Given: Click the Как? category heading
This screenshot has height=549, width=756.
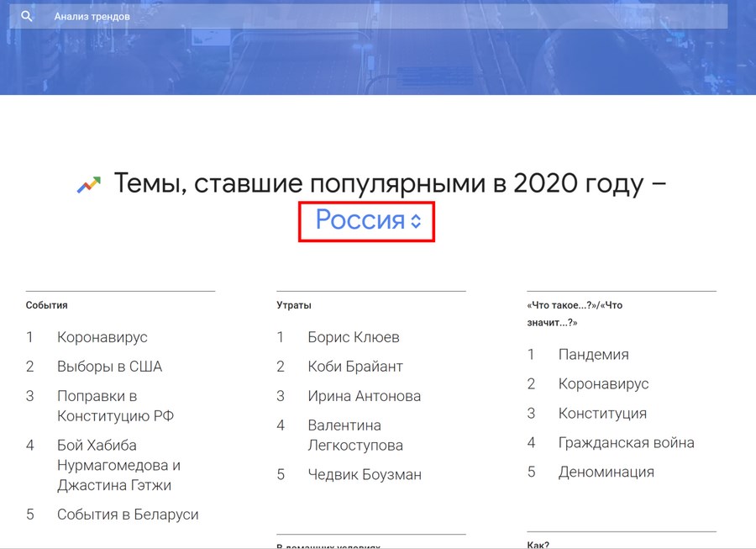Looking at the screenshot, I should pyautogui.click(x=538, y=545).
